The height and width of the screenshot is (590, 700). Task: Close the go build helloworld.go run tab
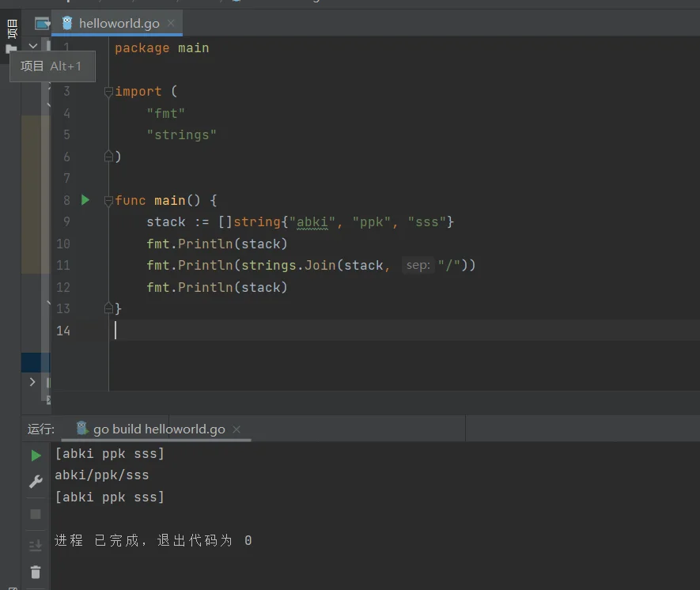(236, 429)
